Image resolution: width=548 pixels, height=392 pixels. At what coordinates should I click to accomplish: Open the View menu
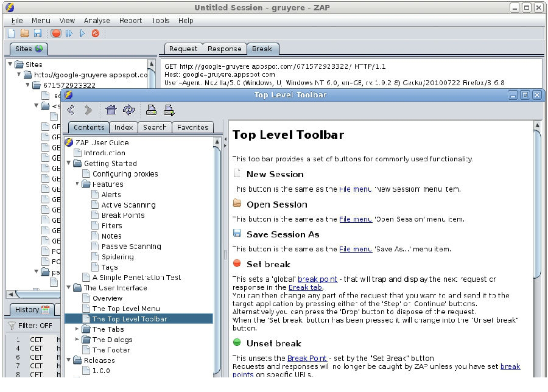point(67,21)
